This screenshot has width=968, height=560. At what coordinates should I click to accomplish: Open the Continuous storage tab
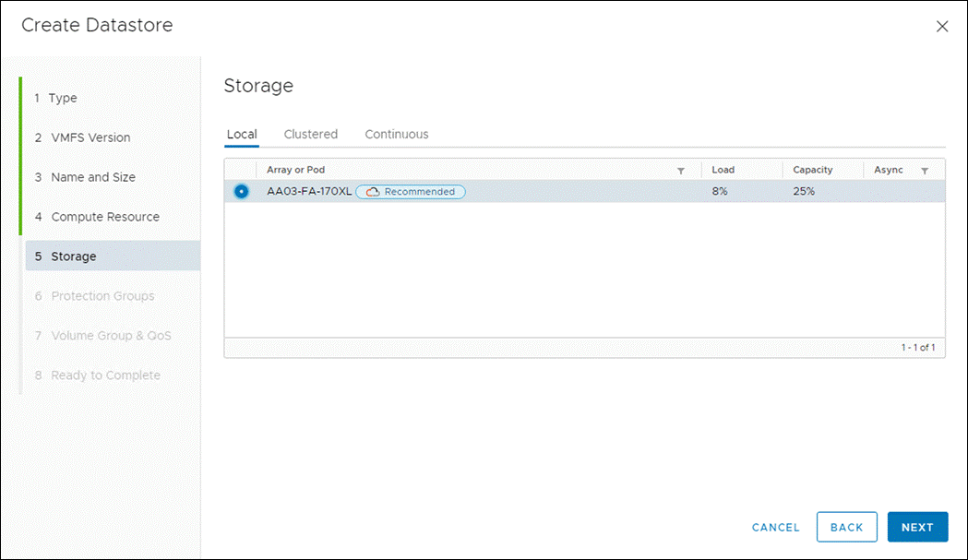coord(396,134)
